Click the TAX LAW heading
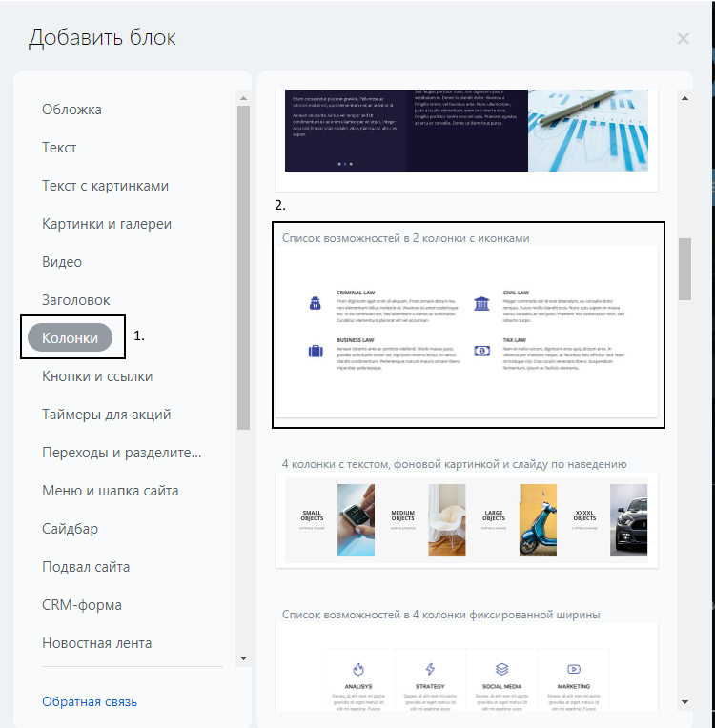715x728 pixels. point(514,340)
